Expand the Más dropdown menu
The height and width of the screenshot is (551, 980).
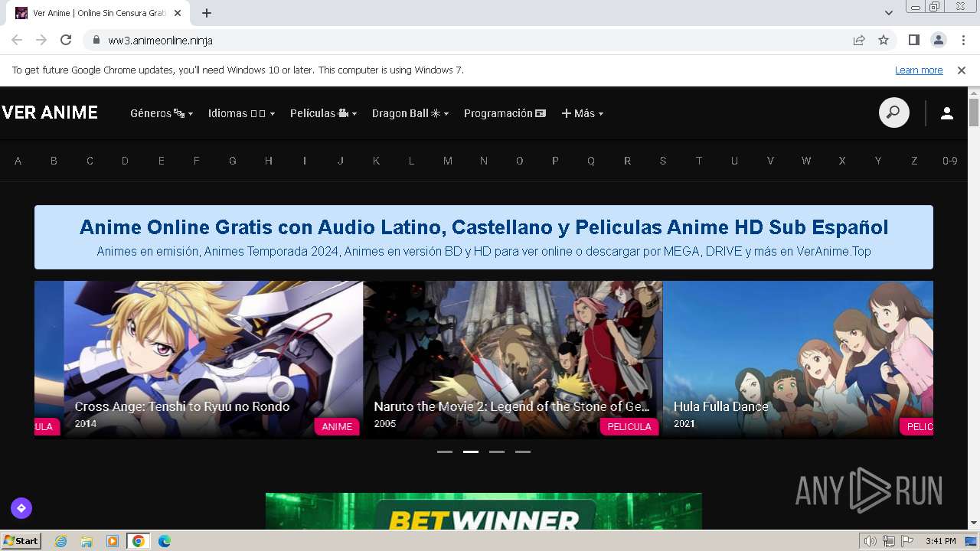click(x=583, y=113)
